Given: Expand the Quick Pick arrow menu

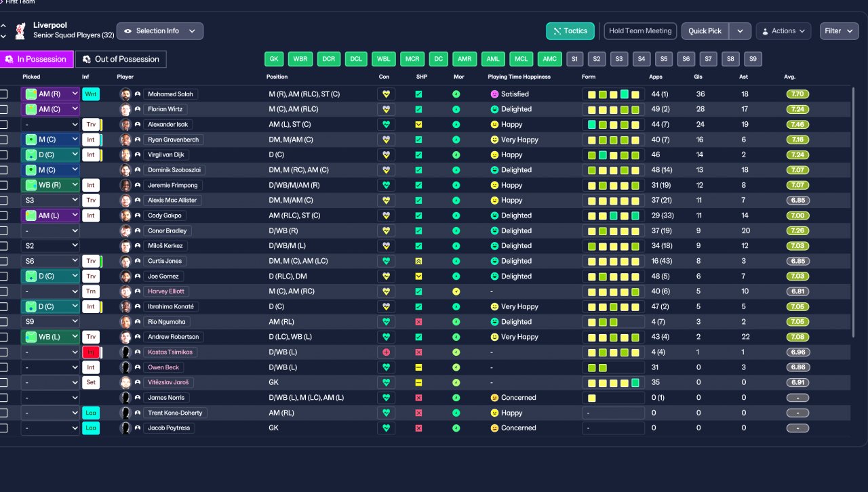Looking at the screenshot, I should 741,31.
